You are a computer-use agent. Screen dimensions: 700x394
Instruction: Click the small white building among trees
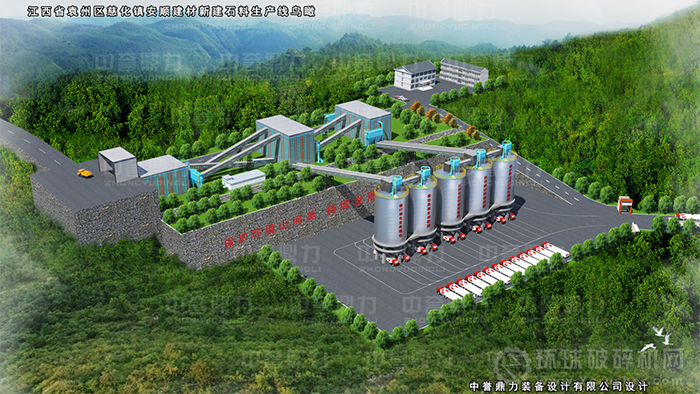(244, 179)
